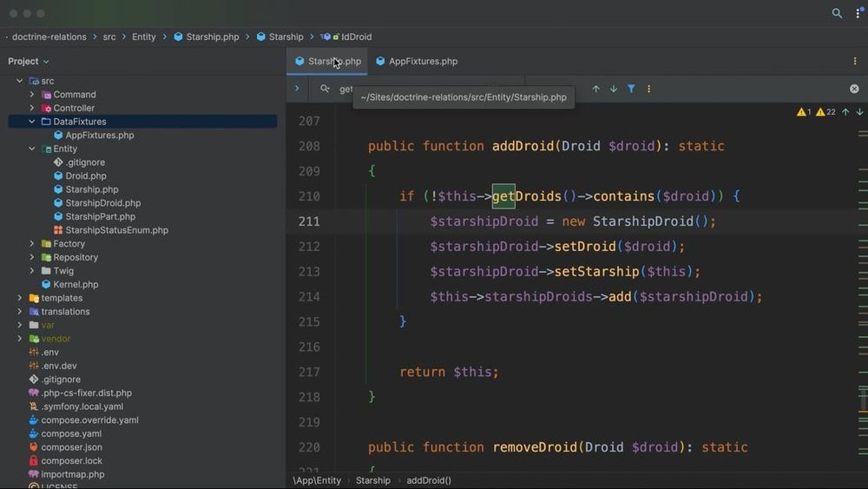
Task: Open the Entity .gitignore file
Action: 85,162
